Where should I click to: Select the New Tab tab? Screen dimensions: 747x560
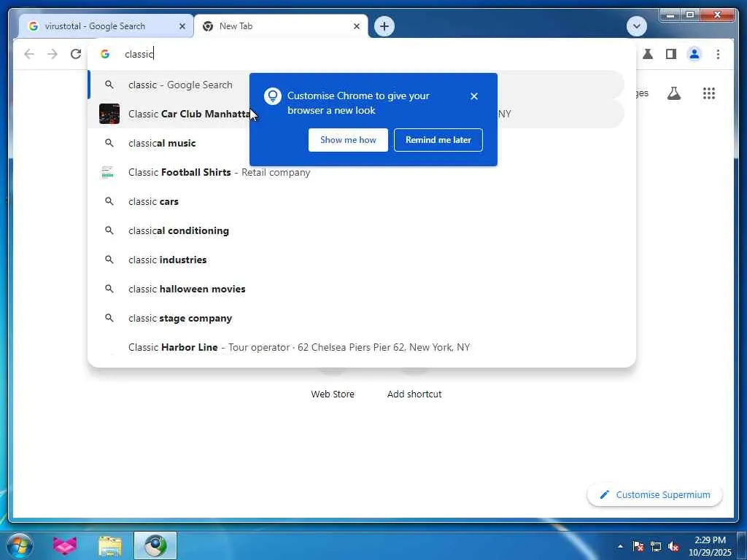281,26
